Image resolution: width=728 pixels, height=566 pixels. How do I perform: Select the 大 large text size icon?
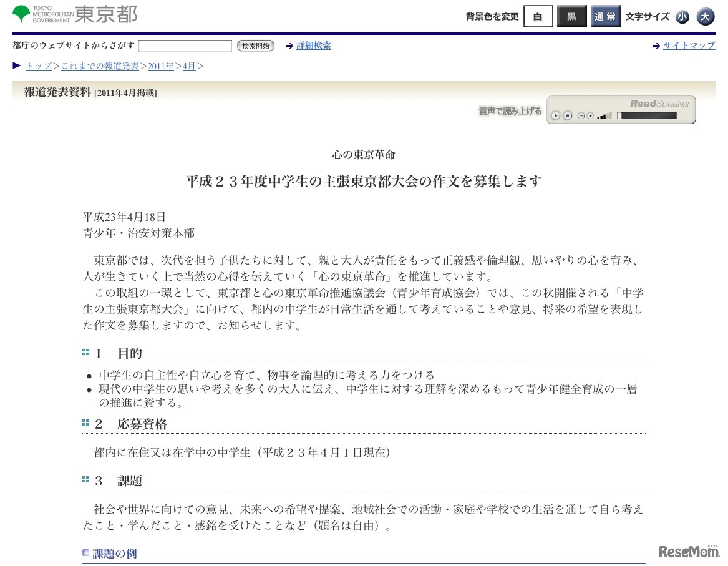pos(706,17)
